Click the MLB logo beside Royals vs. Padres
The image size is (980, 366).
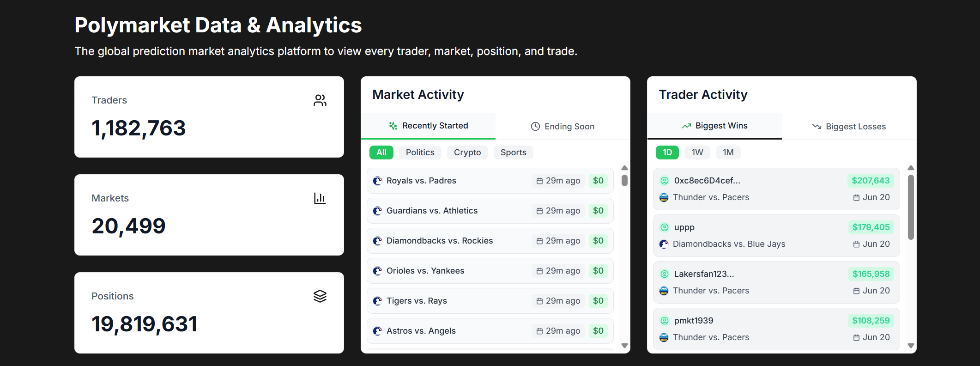pyautogui.click(x=377, y=181)
